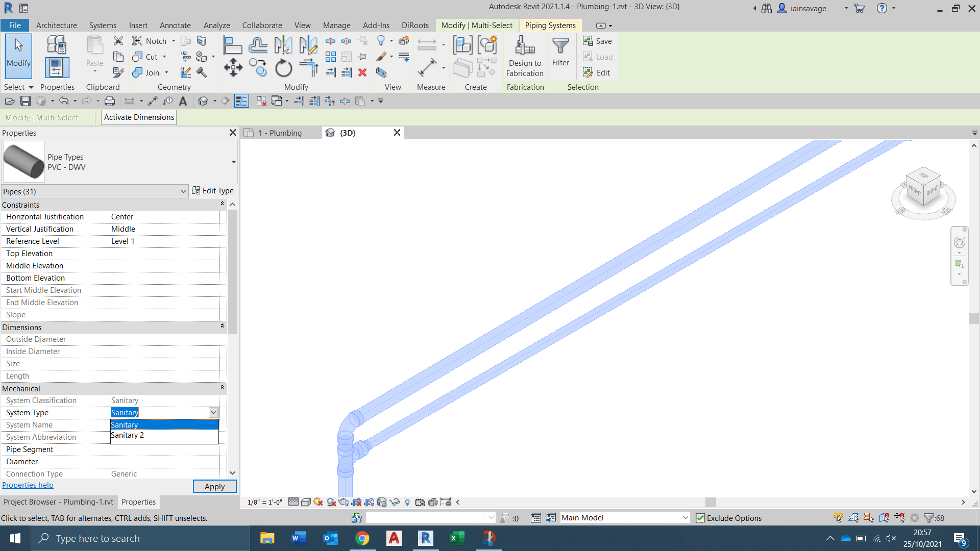The height and width of the screenshot is (551, 980).
Task: Open Type Properties icon in ribbon
Action: (x=57, y=45)
